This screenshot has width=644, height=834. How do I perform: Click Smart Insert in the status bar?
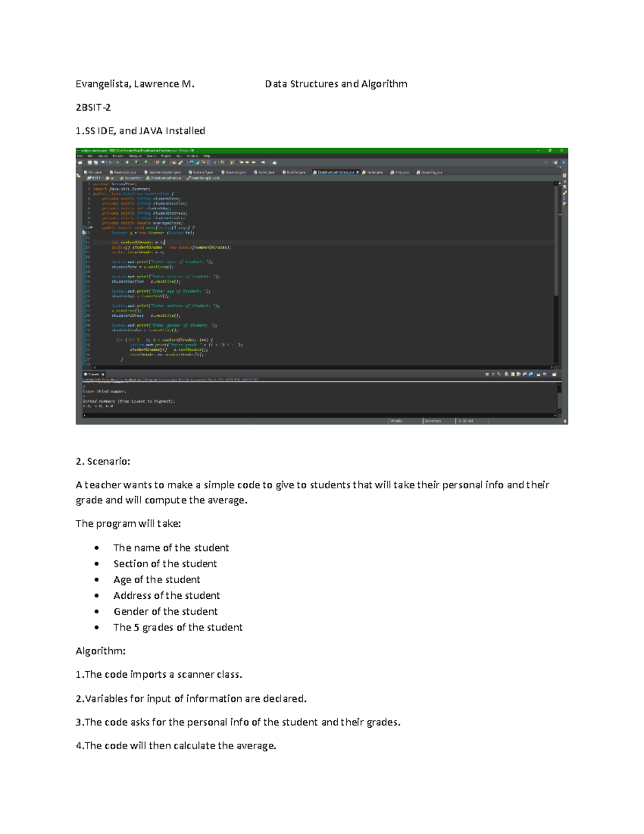433,421
